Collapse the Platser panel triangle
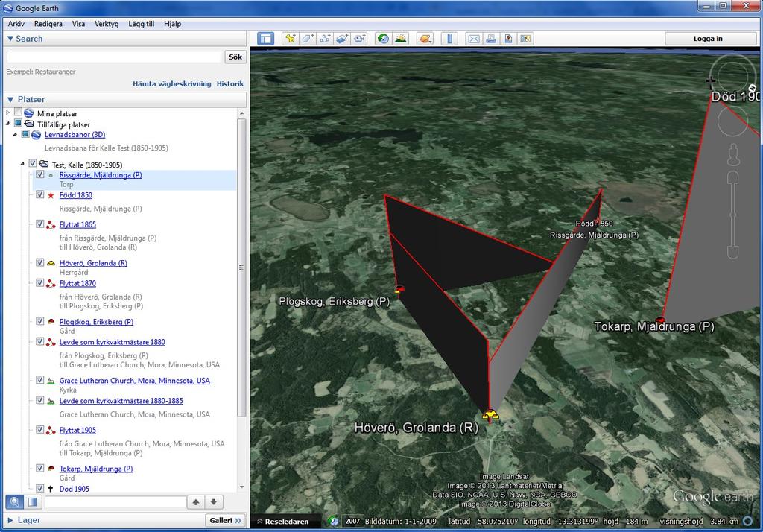 tap(10, 99)
